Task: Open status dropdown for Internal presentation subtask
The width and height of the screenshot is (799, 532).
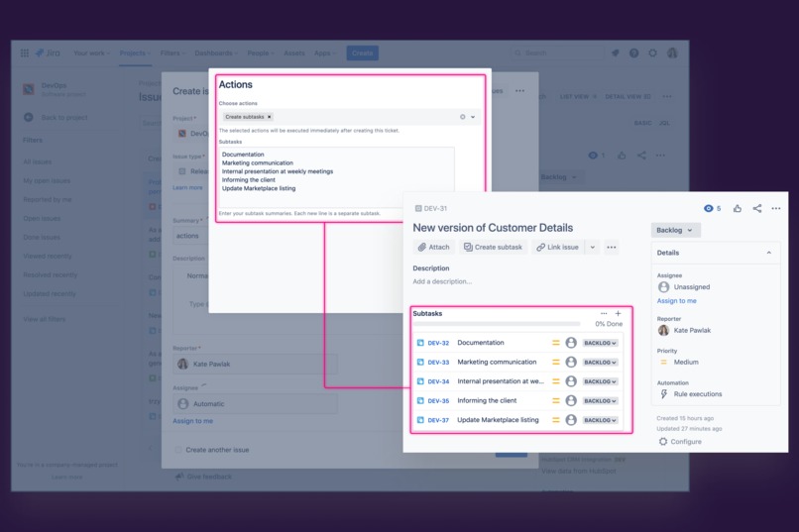Action: [601, 381]
